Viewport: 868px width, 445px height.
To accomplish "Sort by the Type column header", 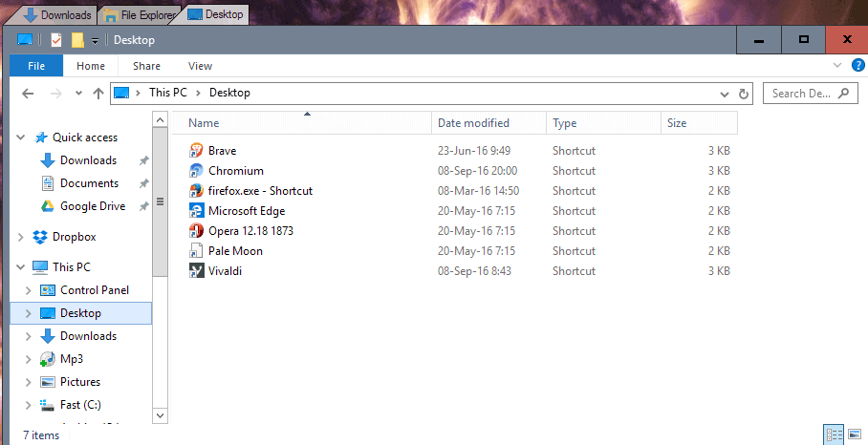I will coord(603,123).
